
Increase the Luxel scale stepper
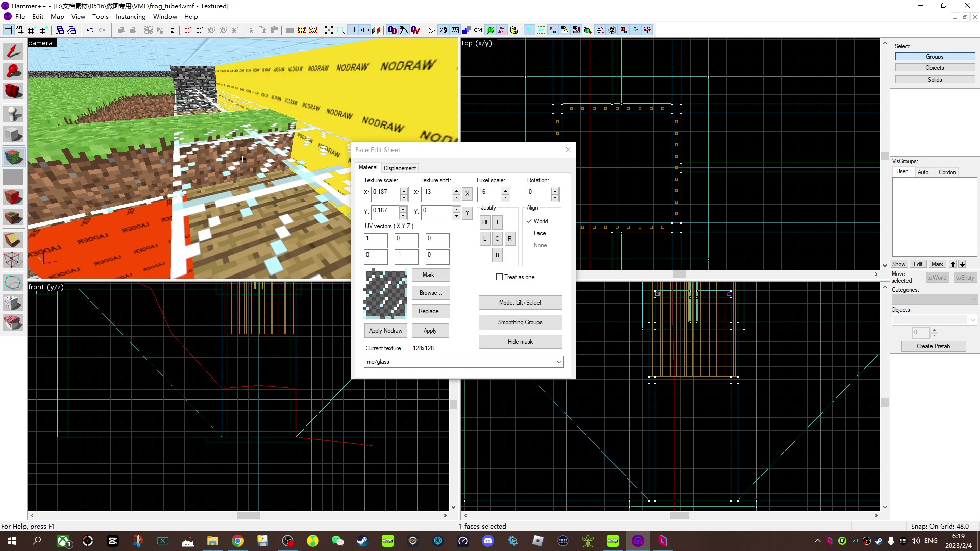[x=505, y=191]
